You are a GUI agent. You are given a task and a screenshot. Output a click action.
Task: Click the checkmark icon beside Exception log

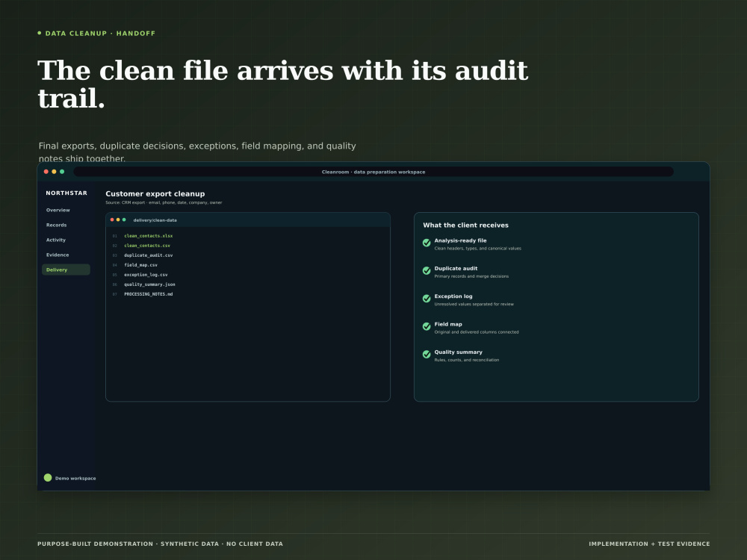click(x=427, y=299)
